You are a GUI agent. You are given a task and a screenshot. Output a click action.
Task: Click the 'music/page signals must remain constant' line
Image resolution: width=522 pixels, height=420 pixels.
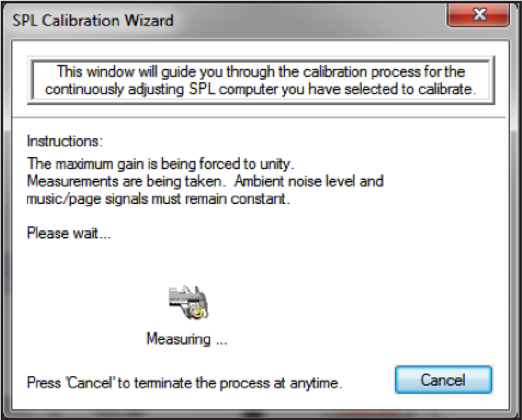158,199
